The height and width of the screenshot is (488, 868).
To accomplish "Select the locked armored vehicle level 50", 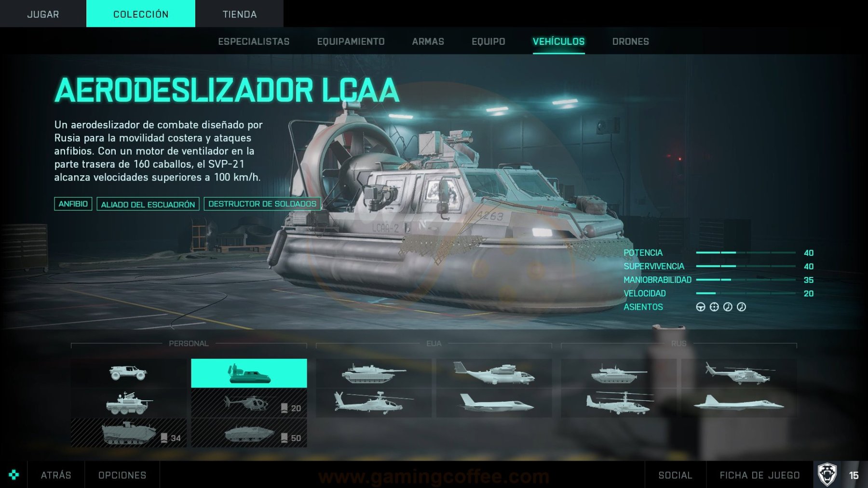I will pyautogui.click(x=249, y=433).
